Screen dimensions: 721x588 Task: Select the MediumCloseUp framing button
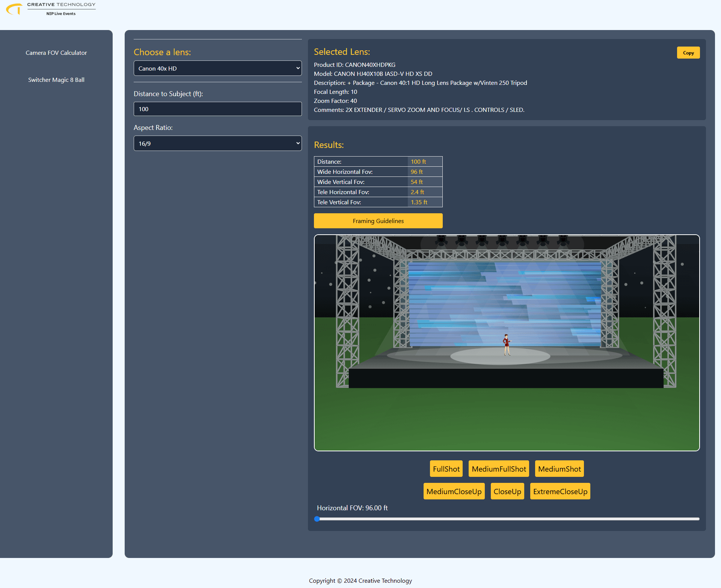pyautogui.click(x=454, y=491)
